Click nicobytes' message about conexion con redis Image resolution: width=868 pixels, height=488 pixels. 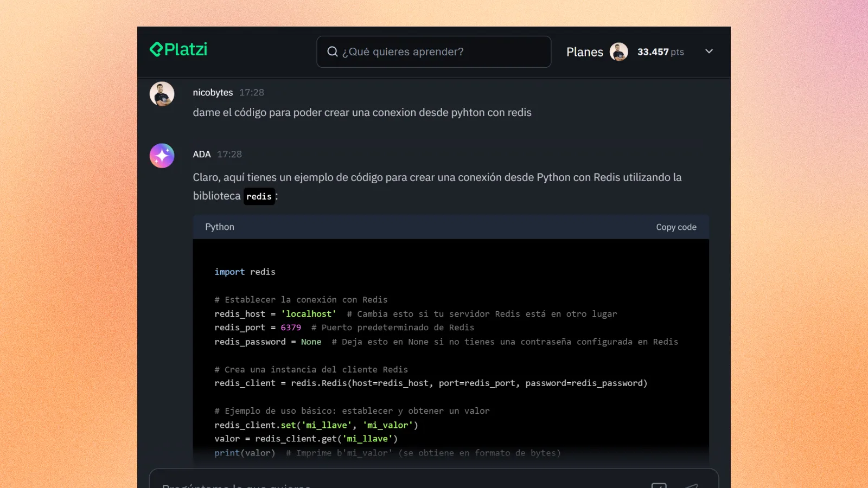pyautogui.click(x=362, y=113)
